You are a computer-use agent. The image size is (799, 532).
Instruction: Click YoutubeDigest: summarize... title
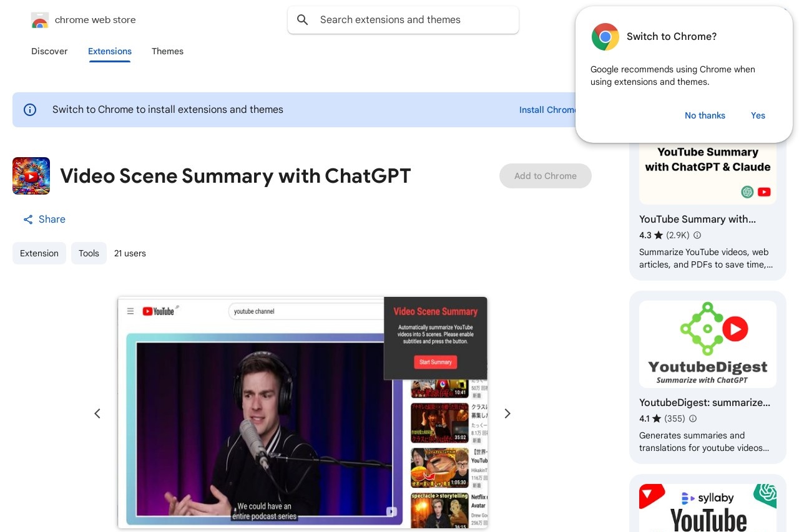coord(705,403)
